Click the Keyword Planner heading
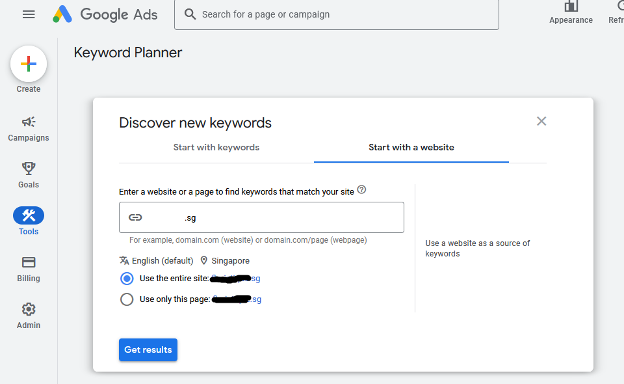This screenshot has height=384, width=624. point(128,53)
